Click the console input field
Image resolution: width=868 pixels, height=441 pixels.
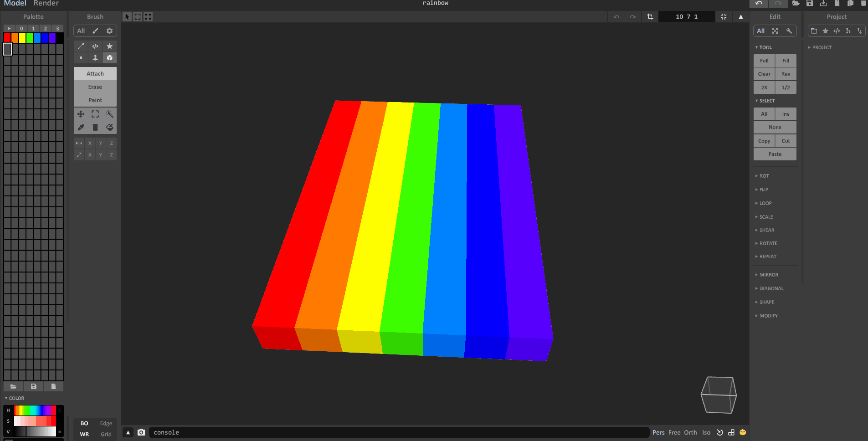399,432
